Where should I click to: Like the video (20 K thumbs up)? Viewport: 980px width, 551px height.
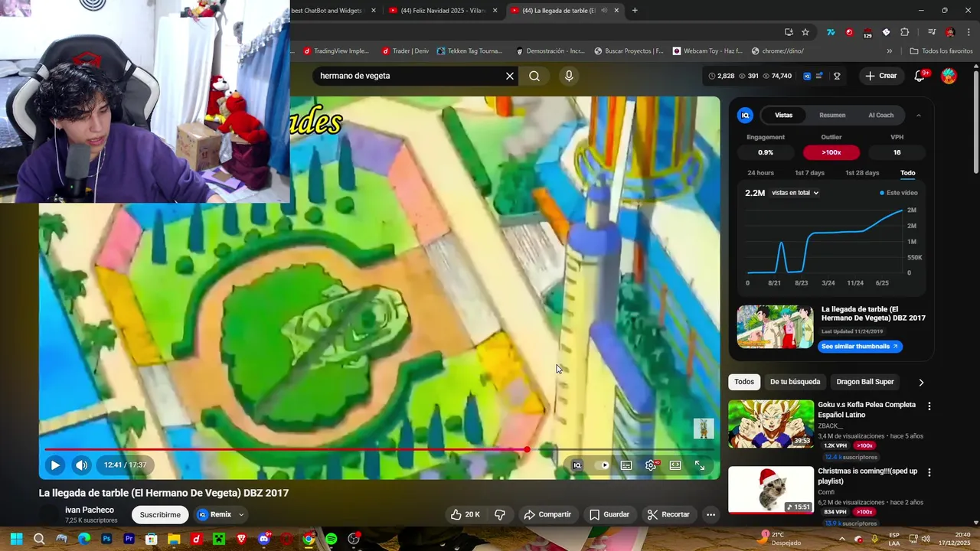[465, 515]
